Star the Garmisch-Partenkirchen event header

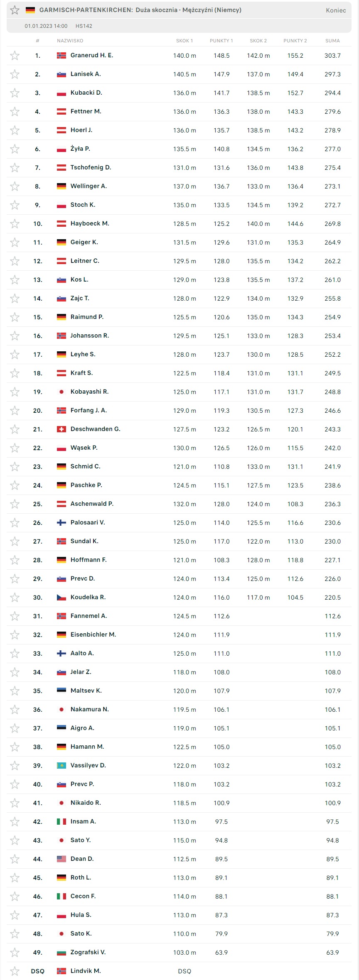tap(15, 10)
